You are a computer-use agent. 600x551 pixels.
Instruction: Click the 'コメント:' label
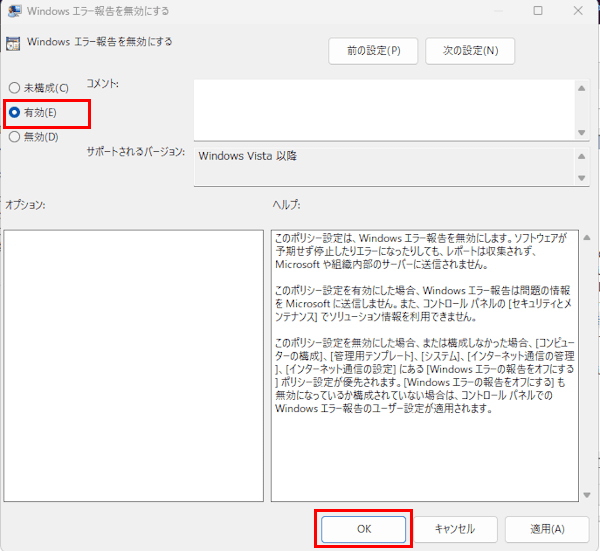click(x=103, y=83)
